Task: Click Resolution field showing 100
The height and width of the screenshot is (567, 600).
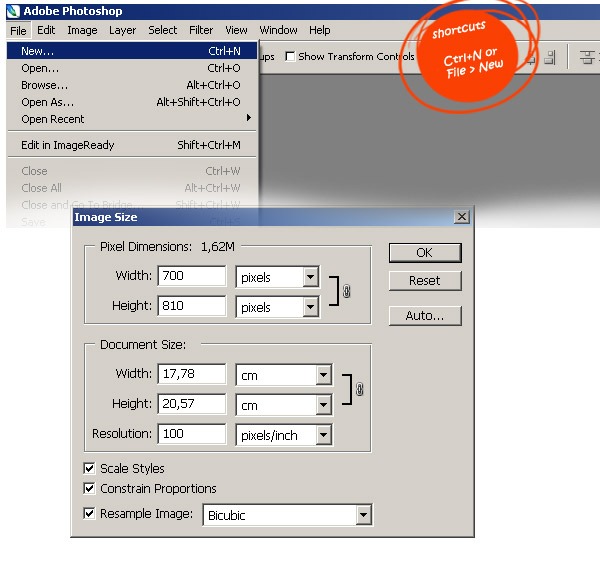Action: tap(192, 434)
